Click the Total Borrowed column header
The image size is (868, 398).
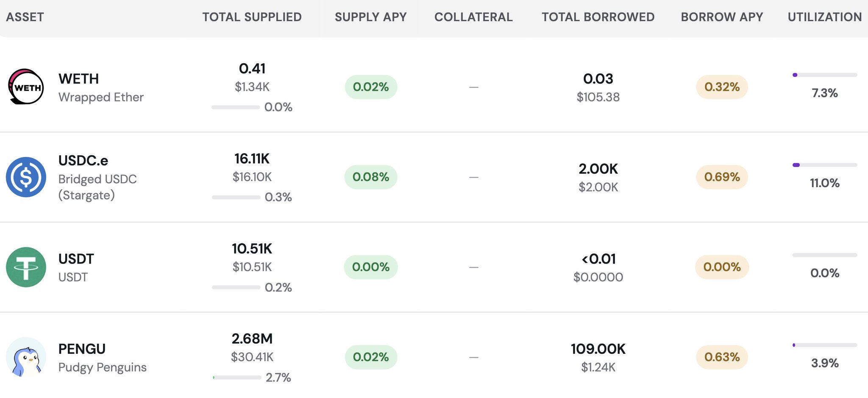598,17
